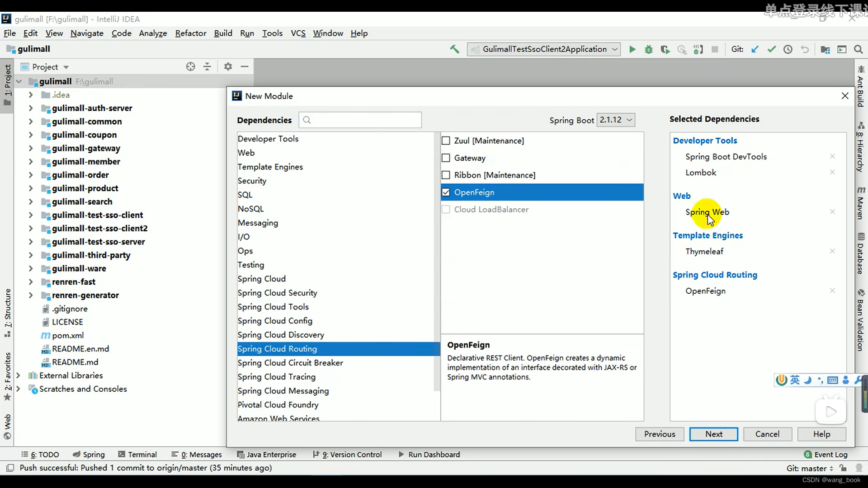Expand the gulimall-product module

click(30, 188)
